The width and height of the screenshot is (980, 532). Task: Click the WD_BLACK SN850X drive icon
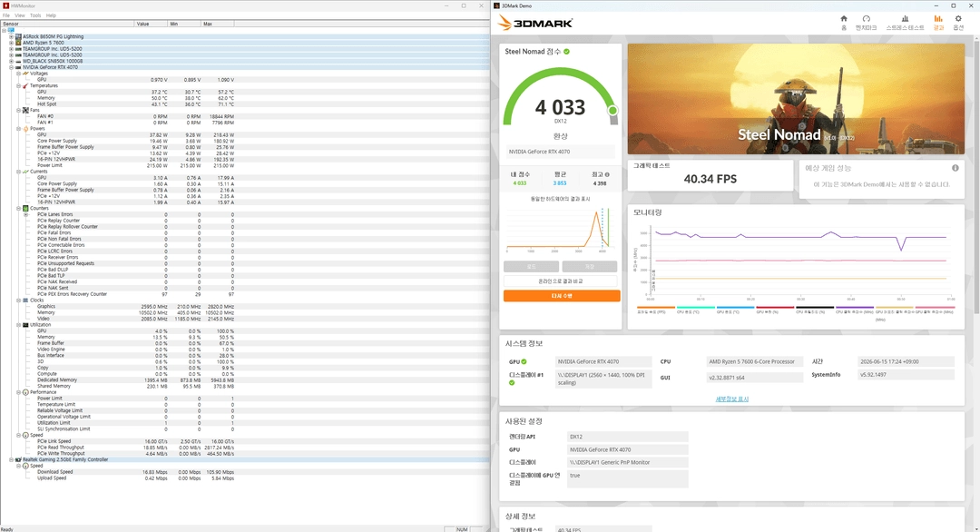click(18, 61)
